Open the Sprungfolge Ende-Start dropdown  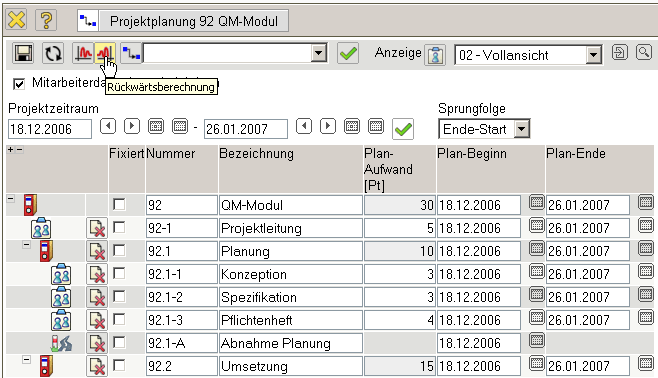pos(522,129)
